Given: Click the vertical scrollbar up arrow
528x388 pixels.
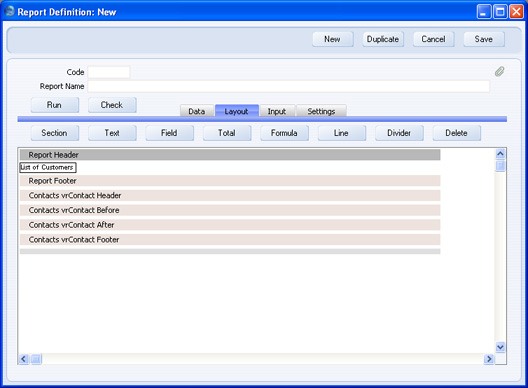Looking at the screenshot, I should (500, 154).
